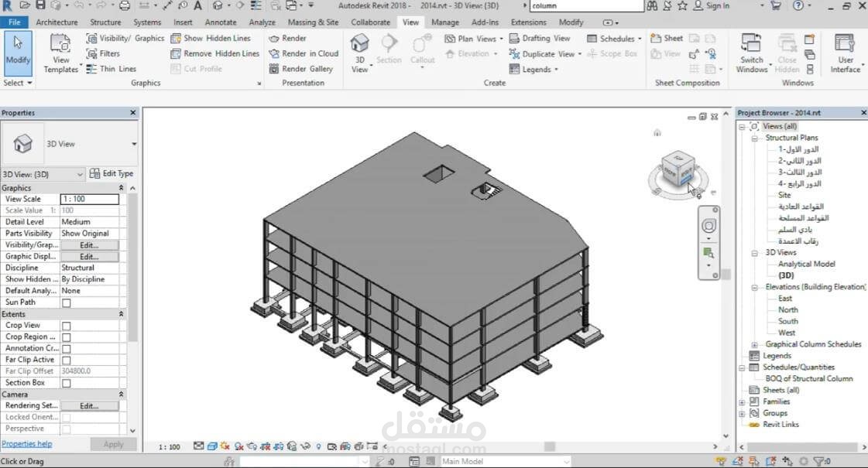The image size is (868, 468).
Task: Click the visual style icon in view control bar
Action: [212, 446]
